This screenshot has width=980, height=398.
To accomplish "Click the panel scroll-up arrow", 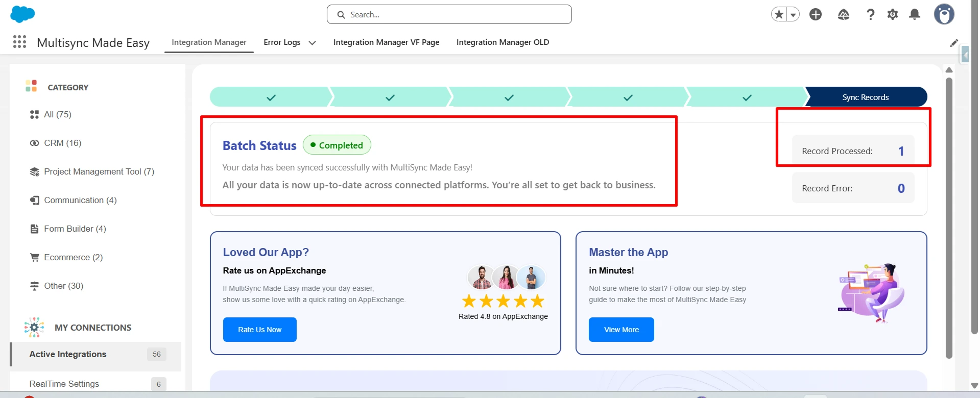I will click(x=949, y=70).
